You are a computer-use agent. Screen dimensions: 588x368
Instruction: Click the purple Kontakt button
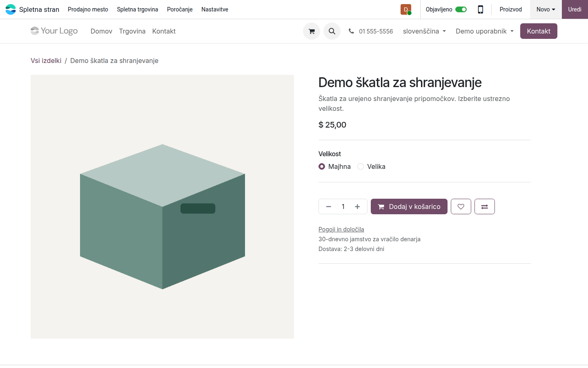[x=539, y=31]
